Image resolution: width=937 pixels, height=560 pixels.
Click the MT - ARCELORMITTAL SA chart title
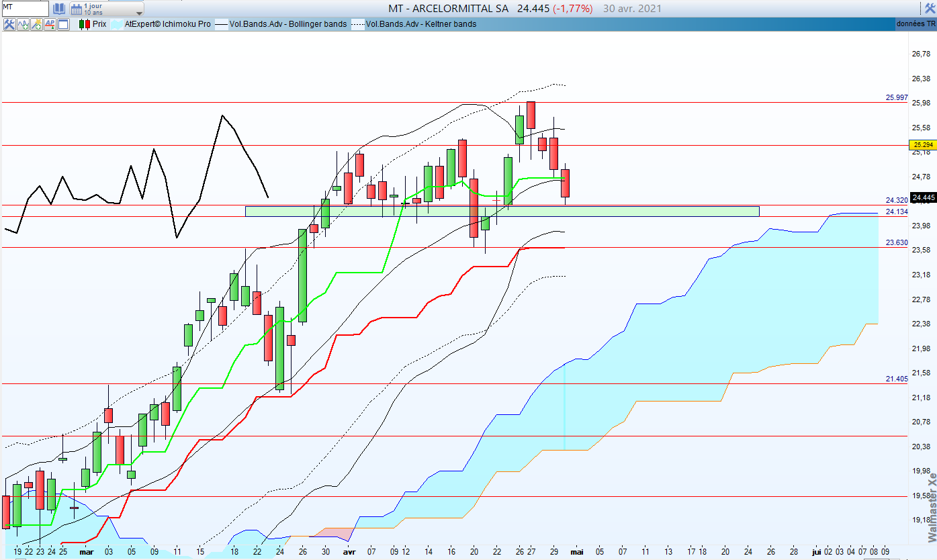coord(449,9)
